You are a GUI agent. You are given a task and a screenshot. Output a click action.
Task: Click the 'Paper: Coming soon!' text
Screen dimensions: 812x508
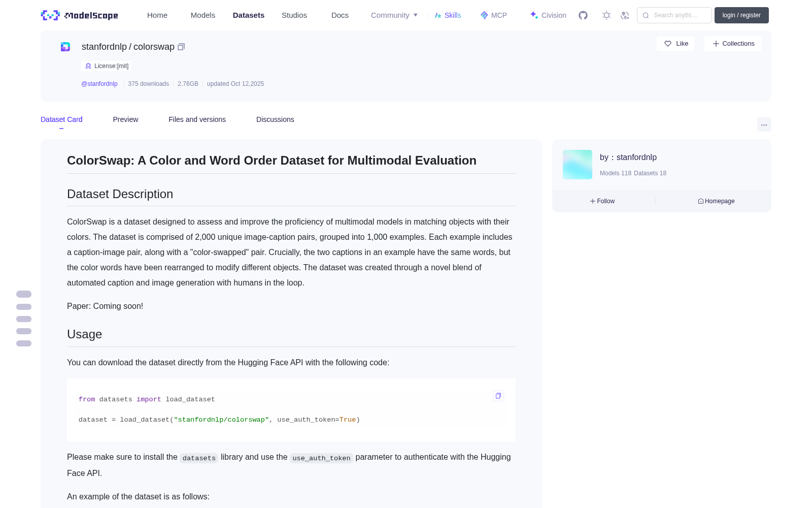point(105,306)
